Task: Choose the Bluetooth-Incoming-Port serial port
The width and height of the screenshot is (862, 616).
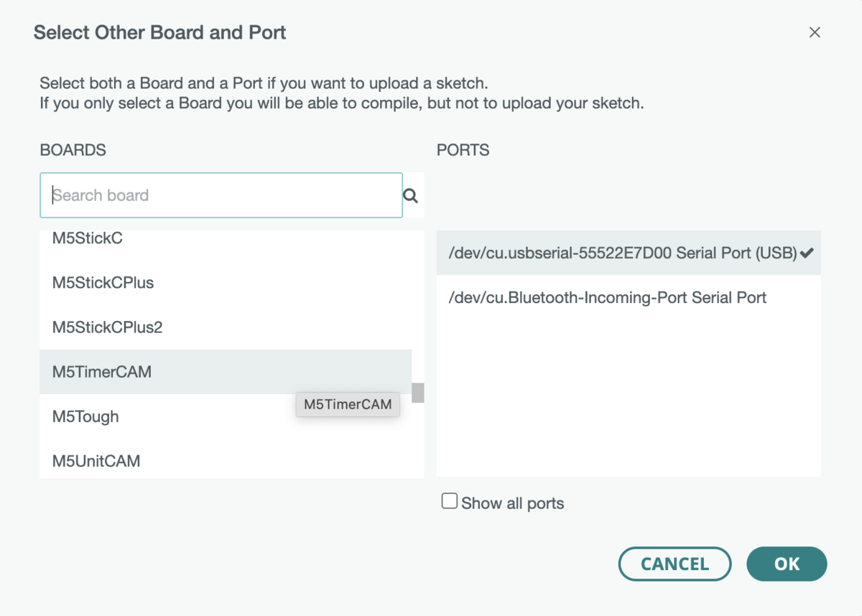Action: [x=608, y=297]
